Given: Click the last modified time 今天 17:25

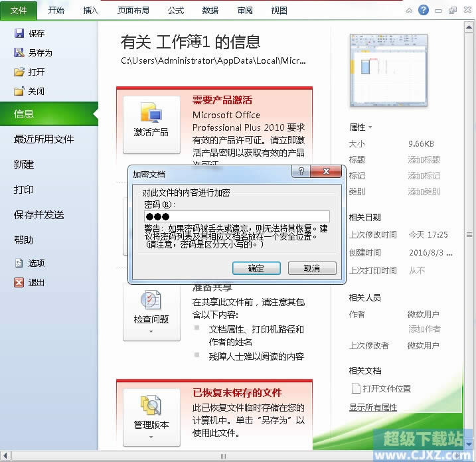Looking at the screenshot, I should [x=428, y=234].
